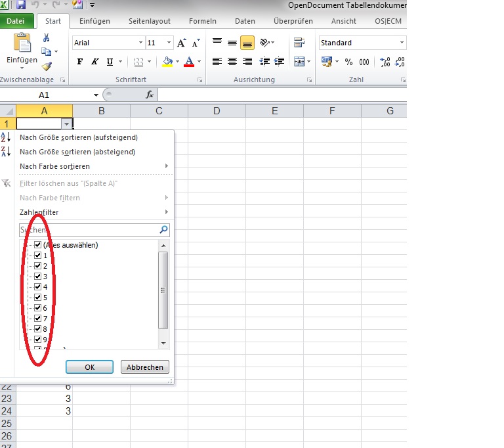Center-align text horizontally icon
Screen dimensions: 504x448
[x=232, y=62]
